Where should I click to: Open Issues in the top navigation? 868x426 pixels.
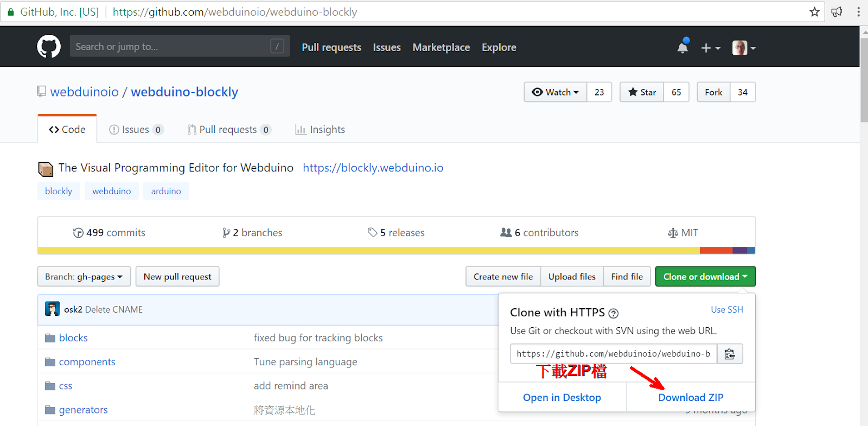387,47
